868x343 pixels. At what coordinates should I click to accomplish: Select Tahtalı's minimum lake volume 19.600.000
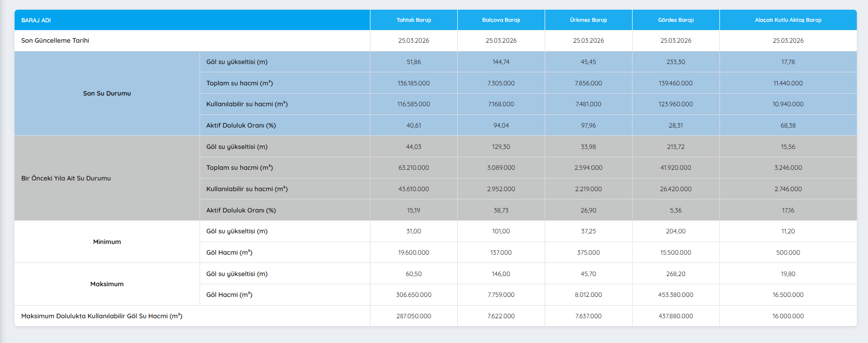point(414,253)
